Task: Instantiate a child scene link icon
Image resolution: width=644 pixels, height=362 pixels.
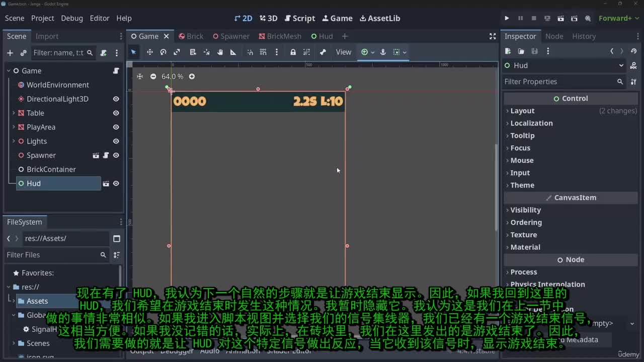Action: (x=23, y=53)
